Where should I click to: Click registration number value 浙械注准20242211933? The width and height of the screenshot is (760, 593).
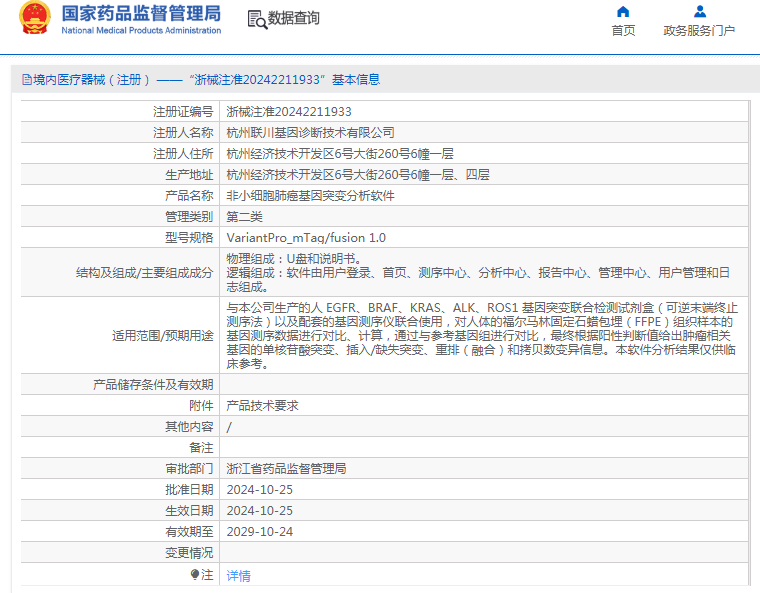click(289, 112)
